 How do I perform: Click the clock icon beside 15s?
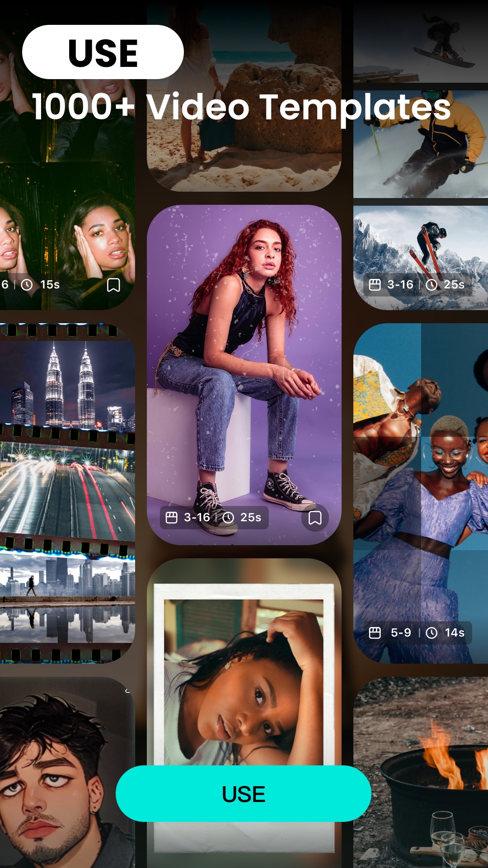27,284
